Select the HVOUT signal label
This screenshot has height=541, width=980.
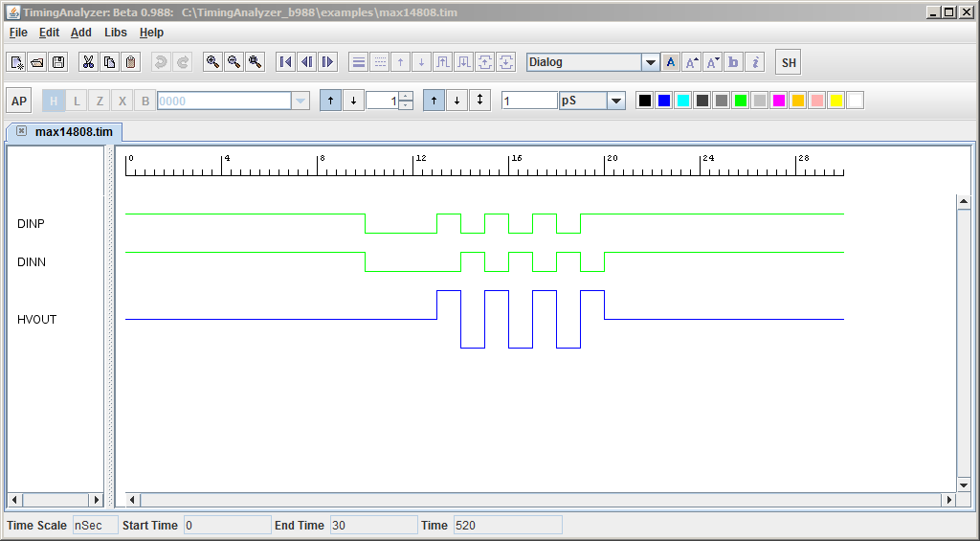click(x=37, y=320)
